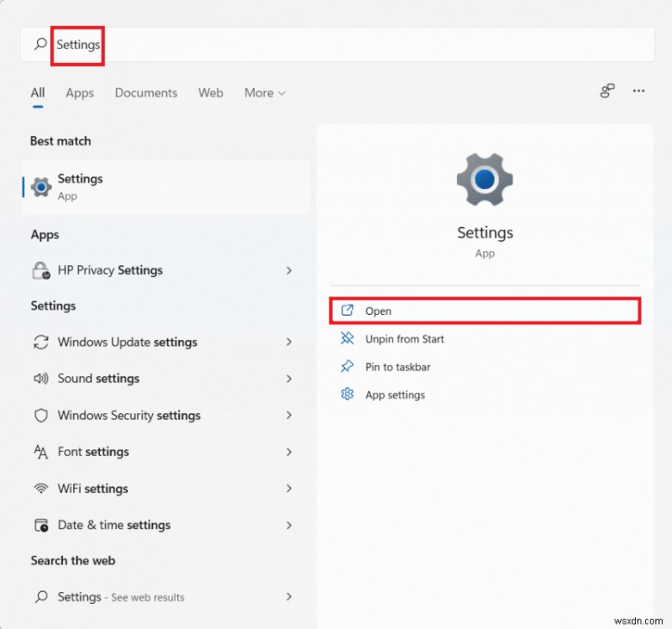Viewport: 672px width, 629px height.
Task: Click the Font settings icon
Action: point(39,452)
